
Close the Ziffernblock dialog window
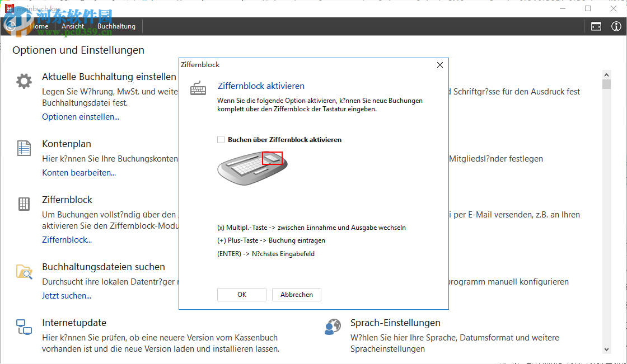click(x=440, y=65)
